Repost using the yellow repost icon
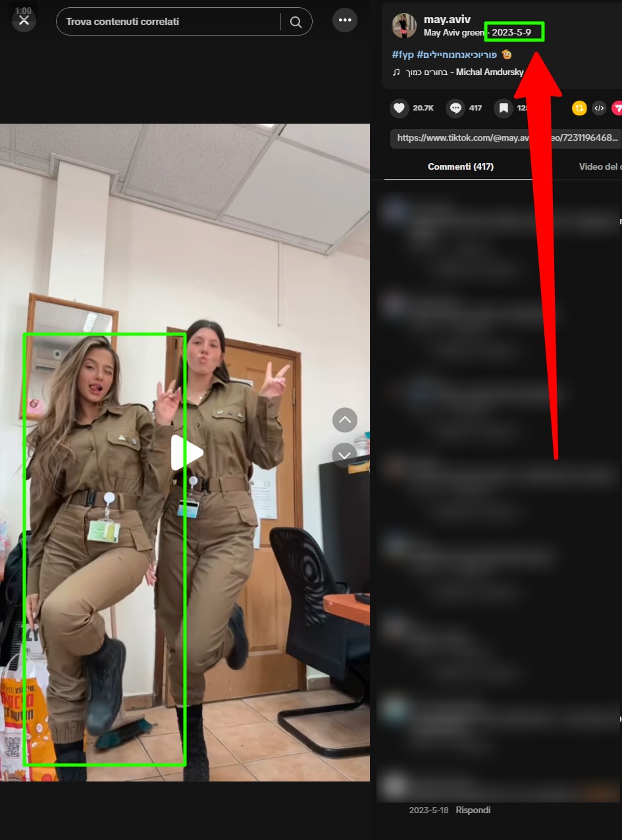The width and height of the screenshot is (622, 840). tap(579, 108)
